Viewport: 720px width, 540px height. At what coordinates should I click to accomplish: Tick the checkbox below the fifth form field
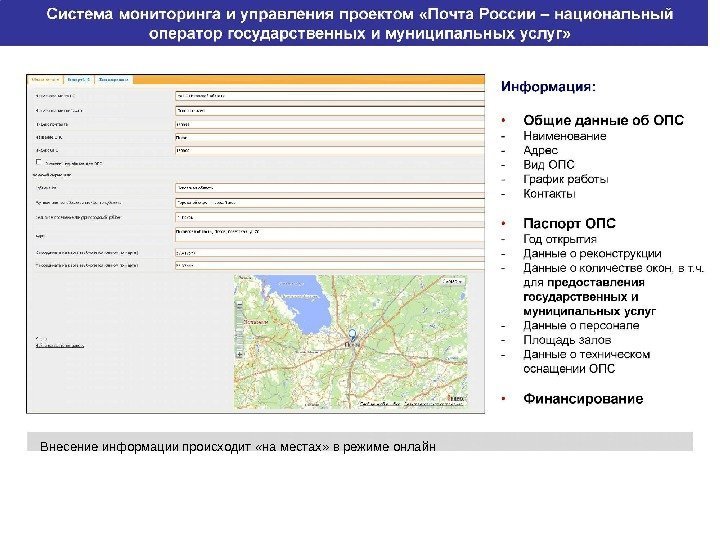[39, 162]
